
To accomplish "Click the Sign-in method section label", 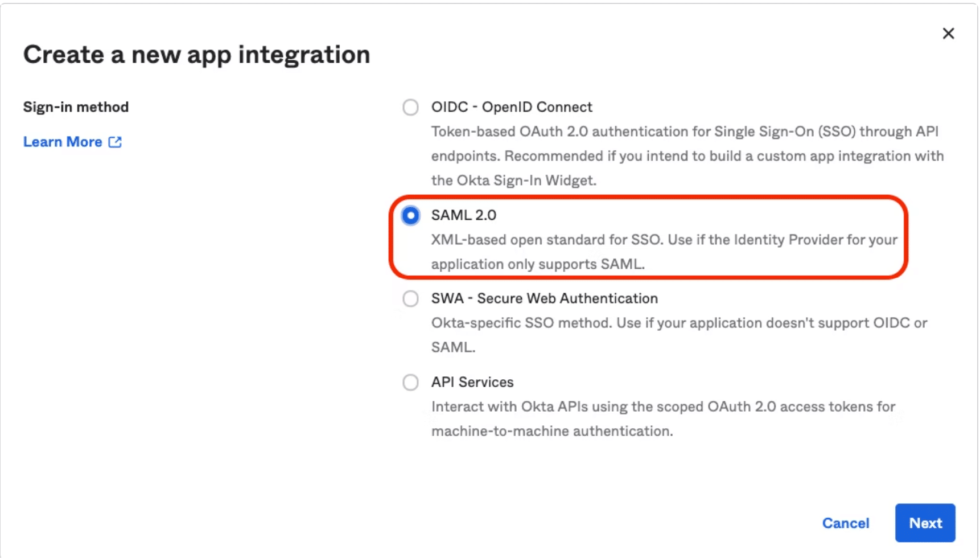I will tap(76, 107).
